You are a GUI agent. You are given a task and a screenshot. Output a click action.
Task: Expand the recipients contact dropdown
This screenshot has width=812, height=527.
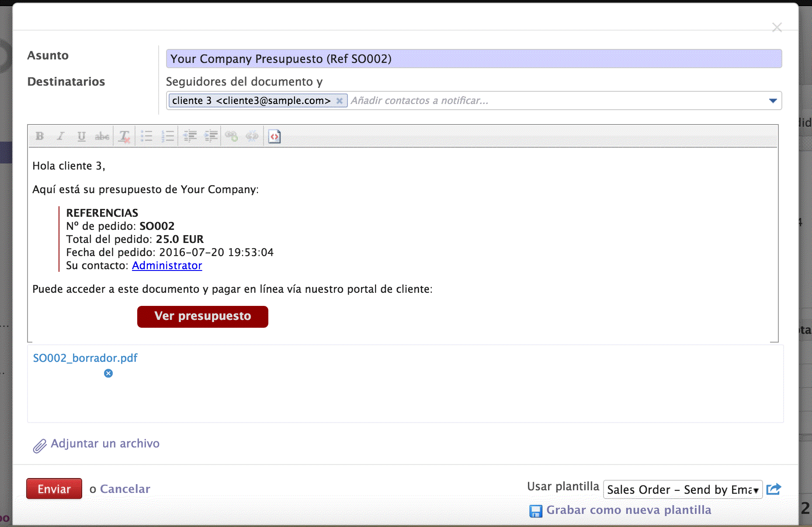coord(773,101)
